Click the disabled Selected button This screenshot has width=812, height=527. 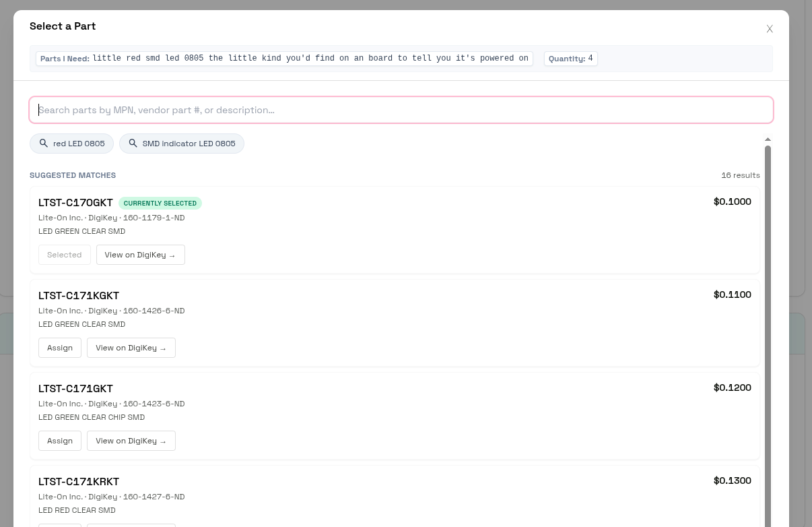64,255
